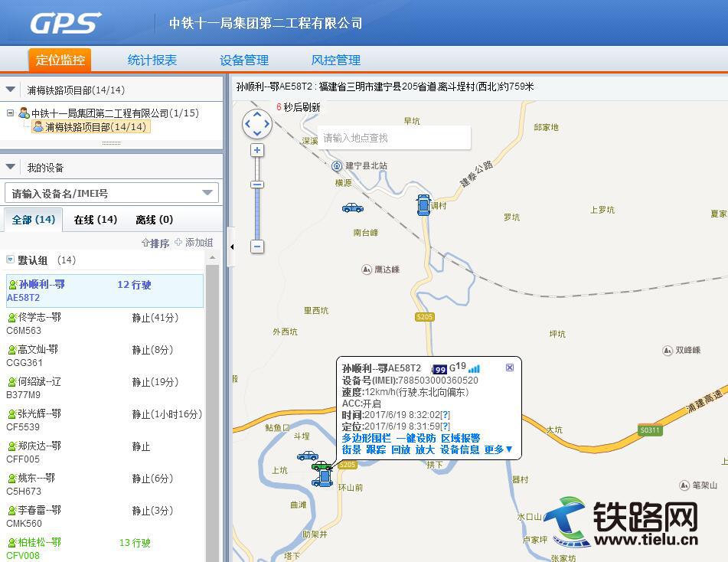The width and height of the screenshot is (728, 562).
Task: Click the 放大 zoom link in popup
Action: [426, 449]
